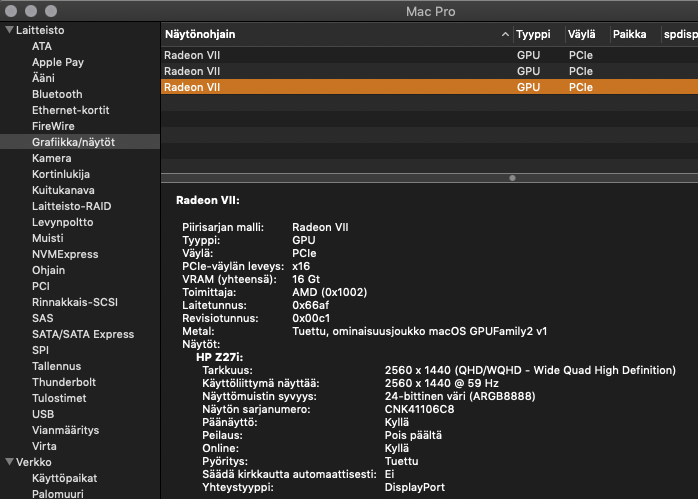Open Tulostimet entry
This screenshot has height=499, width=698.
pos(59,399)
